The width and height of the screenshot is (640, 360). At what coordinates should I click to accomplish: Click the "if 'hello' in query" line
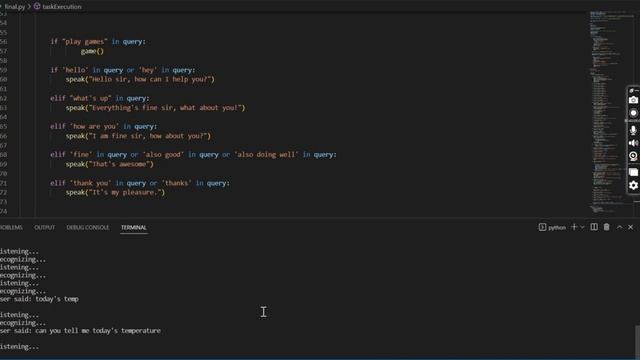click(x=122, y=70)
